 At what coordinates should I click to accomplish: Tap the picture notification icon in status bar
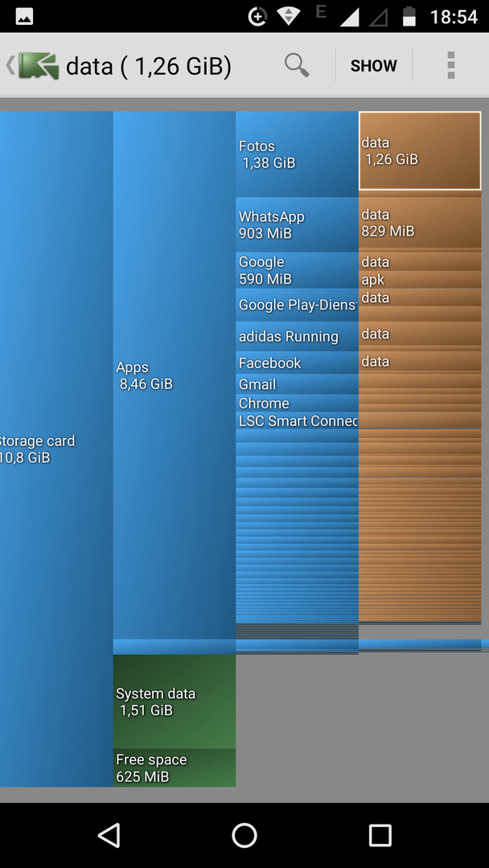(24, 17)
